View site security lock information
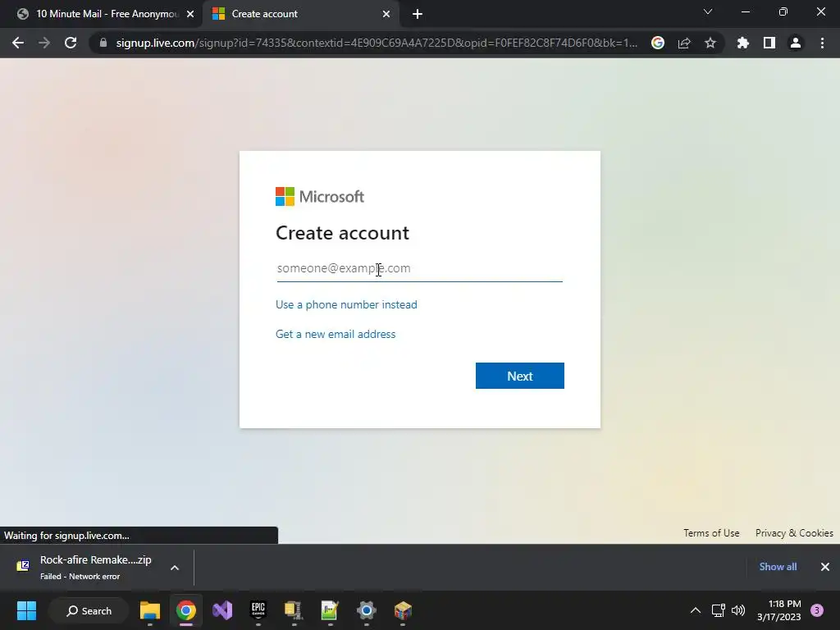This screenshot has height=630, width=840. coord(103,43)
